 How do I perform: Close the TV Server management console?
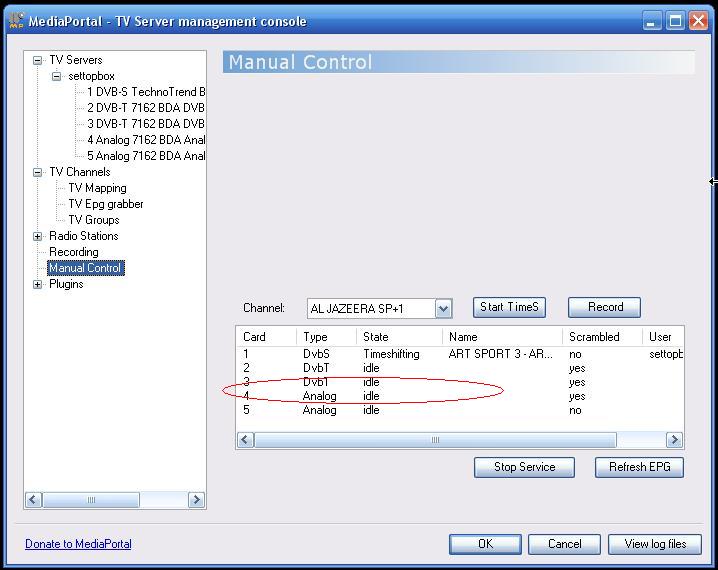point(699,21)
